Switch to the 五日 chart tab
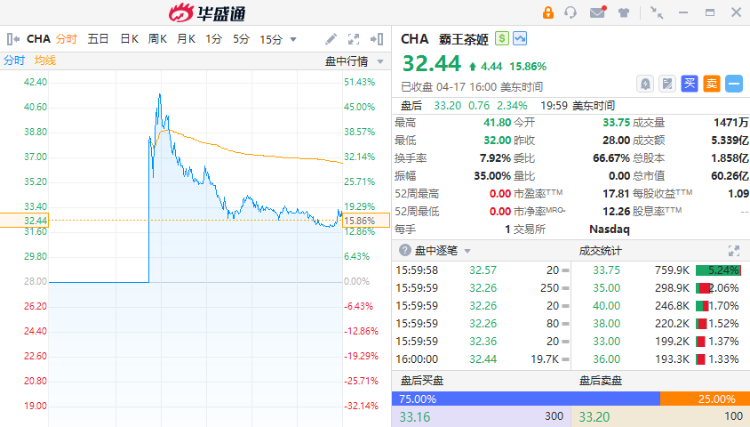This screenshot has width=750, height=427. [98, 39]
